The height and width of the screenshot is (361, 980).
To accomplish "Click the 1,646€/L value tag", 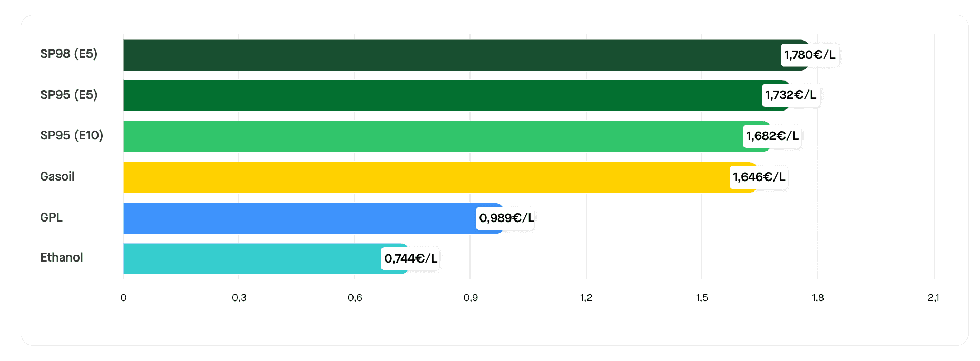I will pyautogui.click(x=759, y=177).
